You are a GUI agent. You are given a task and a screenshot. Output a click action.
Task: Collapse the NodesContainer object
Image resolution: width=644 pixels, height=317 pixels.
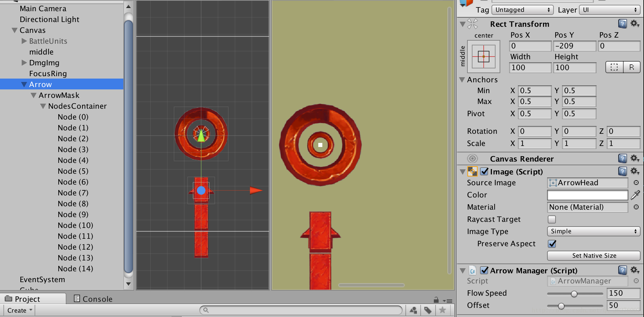point(43,106)
